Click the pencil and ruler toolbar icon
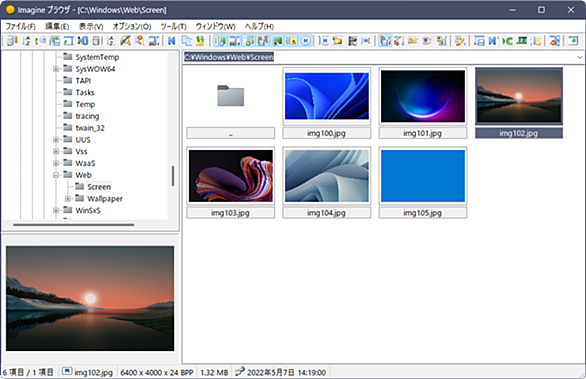The width and height of the screenshot is (586, 379). [x=126, y=41]
